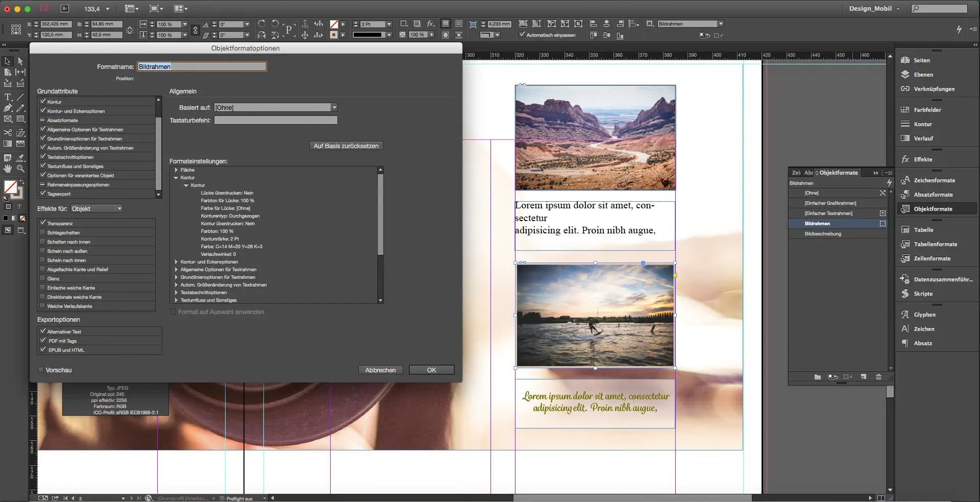
Task: Open the Effekte panel
Action: [x=922, y=159]
